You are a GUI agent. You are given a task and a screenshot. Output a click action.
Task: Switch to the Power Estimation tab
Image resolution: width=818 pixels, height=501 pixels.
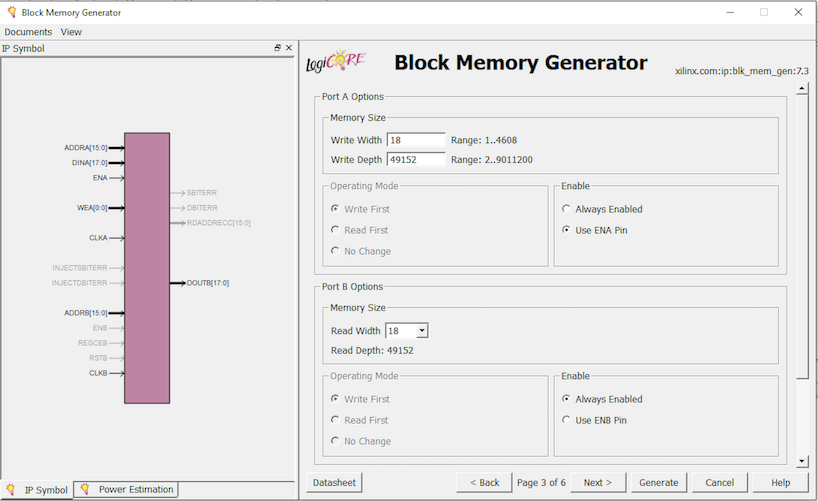(x=126, y=489)
